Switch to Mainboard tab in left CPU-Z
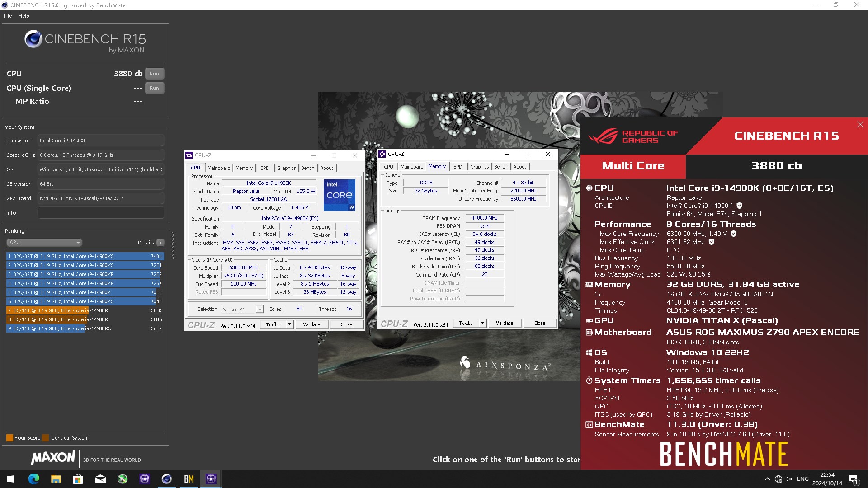This screenshot has width=868, height=488. (219, 168)
